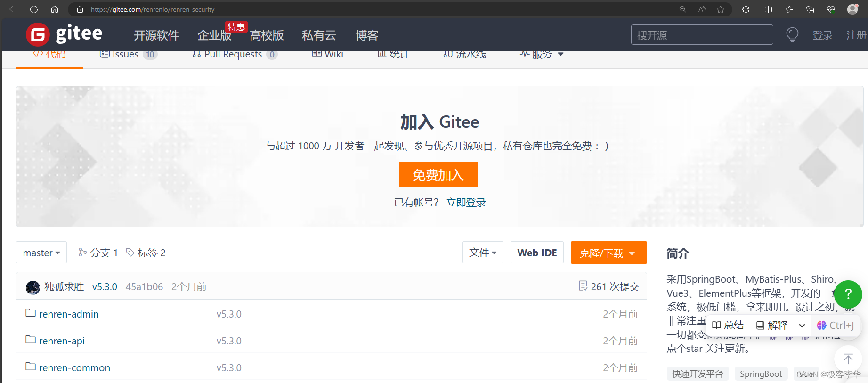Switch to the 代码 tab
This screenshot has width=868, height=383.
(49, 55)
